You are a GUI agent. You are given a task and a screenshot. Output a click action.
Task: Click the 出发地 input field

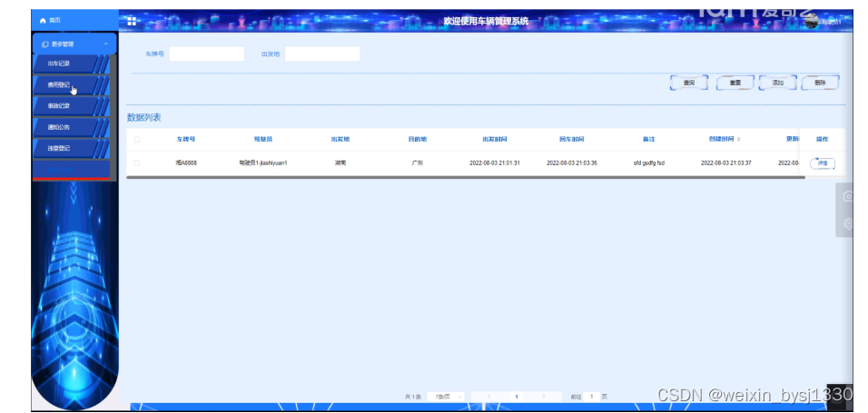[322, 54]
